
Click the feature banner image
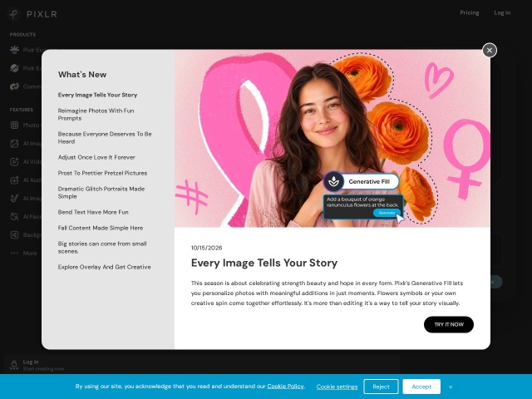pyautogui.click(x=332, y=139)
